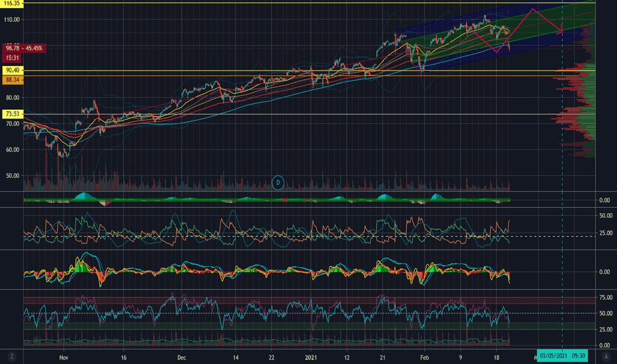Open the D dividend marker on the chart
The width and height of the screenshot is (617, 364).
(x=278, y=183)
